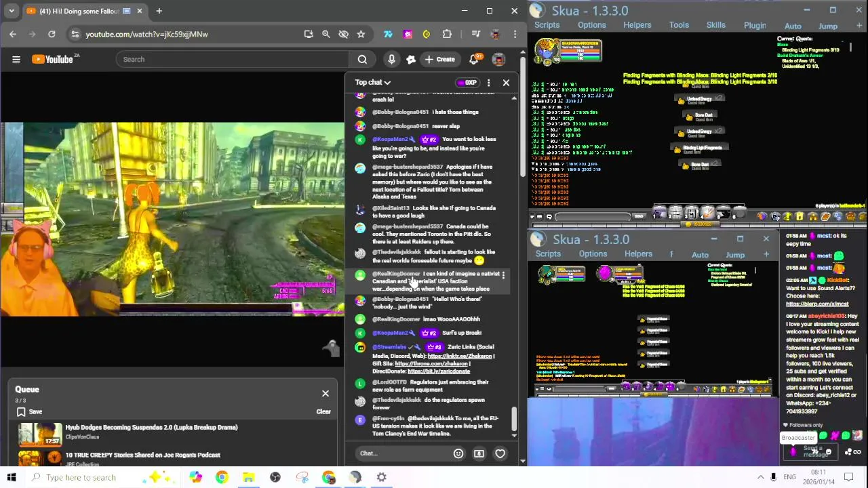Open Scripts menu in lower Skua window

click(x=548, y=254)
